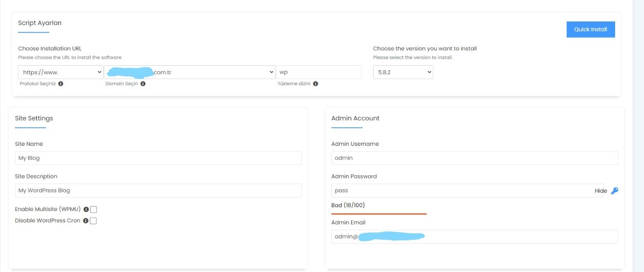
Task: Click info icon next to Domain Seçin
Action: click(143, 84)
